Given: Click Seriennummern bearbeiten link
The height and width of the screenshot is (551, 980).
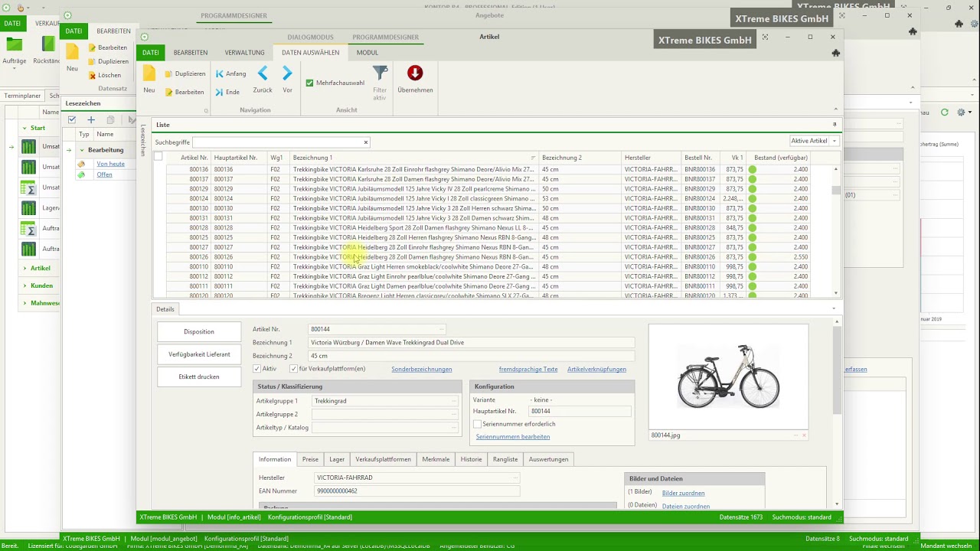Looking at the screenshot, I should 513,437.
